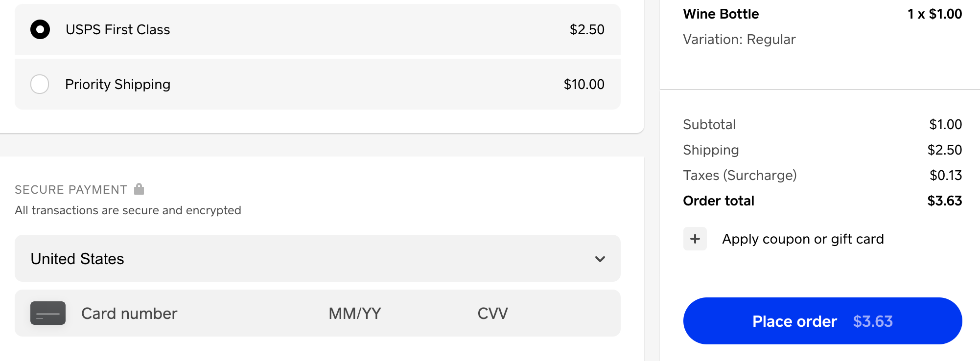Select USPS First Class radio button
980x361 pixels.
click(x=40, y=30)
